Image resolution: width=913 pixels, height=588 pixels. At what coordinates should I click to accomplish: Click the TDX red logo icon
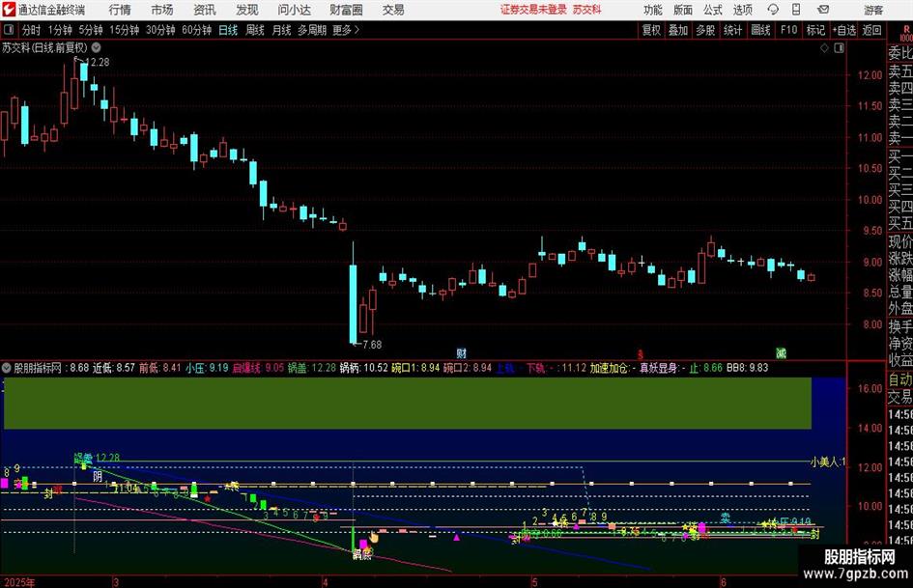pos(8,10)
